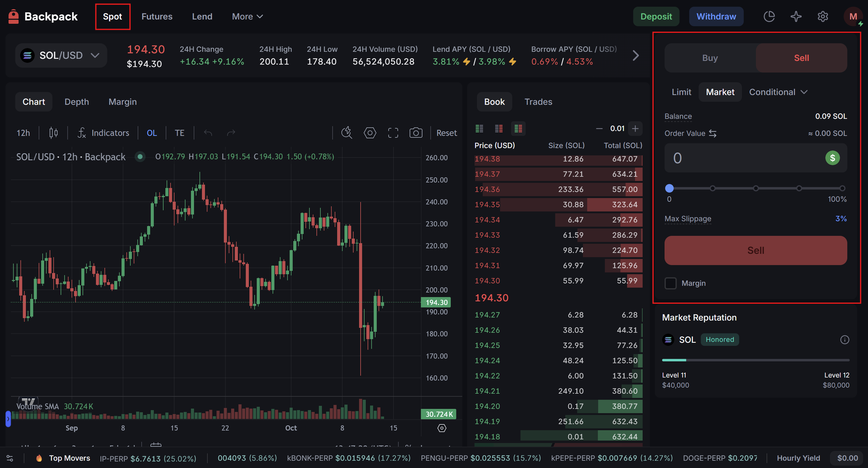This screenshot has width=868, height=468.
Task: Click the chart screenshot camera icon
Action: pos(416,133)
